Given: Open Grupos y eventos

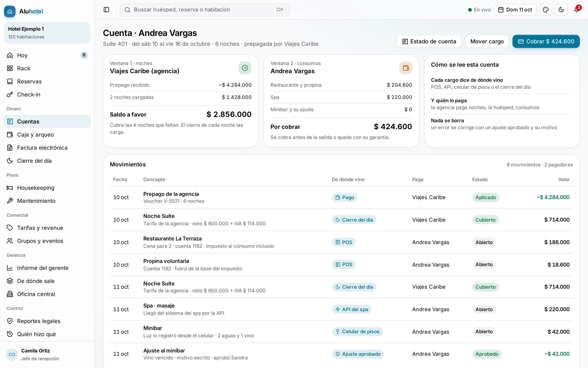Looking at the screenshot, I should pos(47,241).
